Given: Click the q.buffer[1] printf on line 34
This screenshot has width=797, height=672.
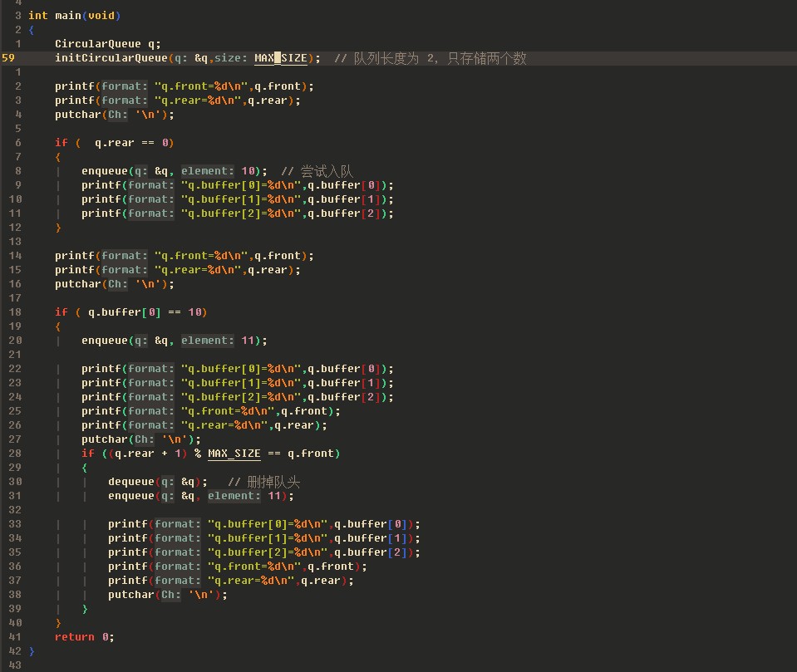Looking at the screenshot, I should point(264,538).
